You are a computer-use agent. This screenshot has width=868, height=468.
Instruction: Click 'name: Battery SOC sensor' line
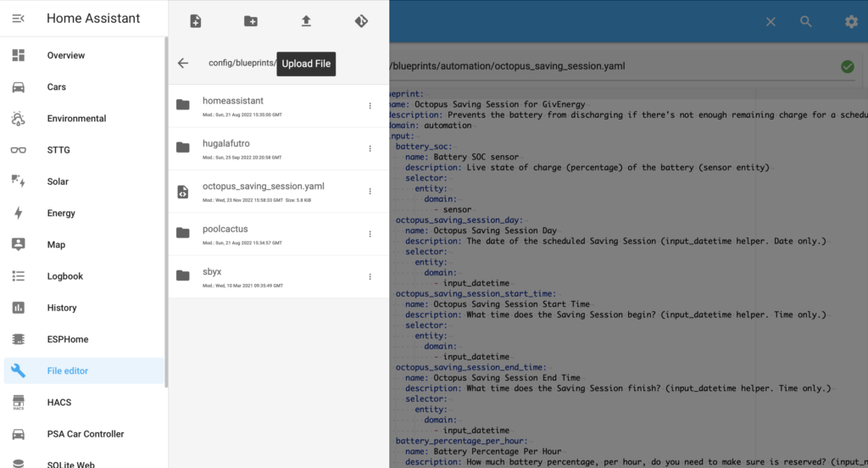[462, 157]
